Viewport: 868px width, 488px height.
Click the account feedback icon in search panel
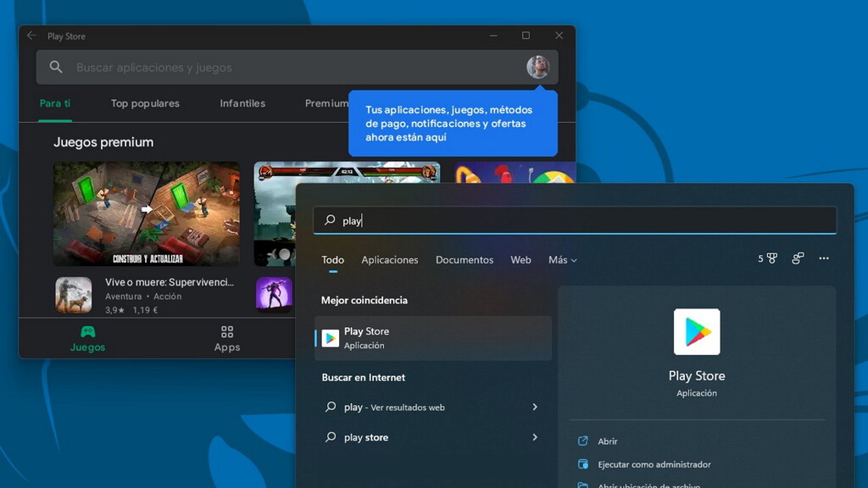[x=797, y=259]
